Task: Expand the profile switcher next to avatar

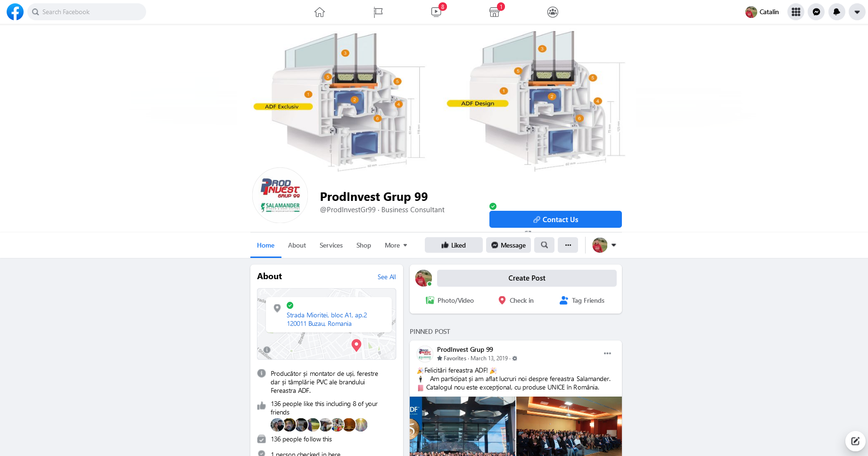Action: tap(613, 245)
